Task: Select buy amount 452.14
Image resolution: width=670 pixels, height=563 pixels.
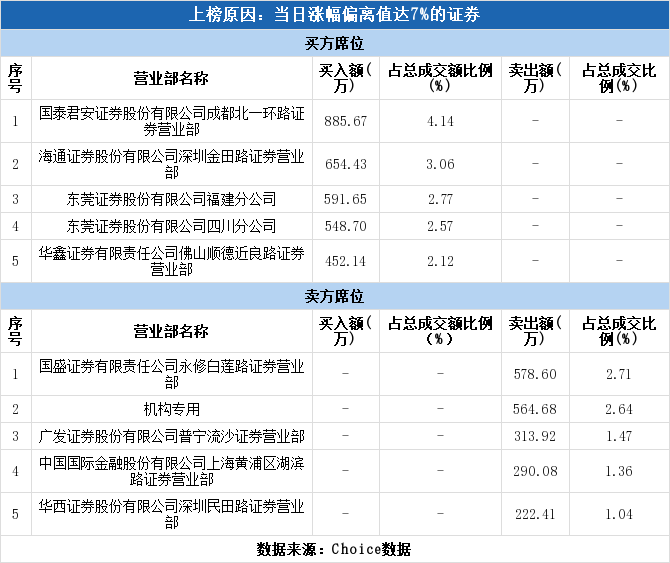Action: pyautogui.click(x=346, y=261)
